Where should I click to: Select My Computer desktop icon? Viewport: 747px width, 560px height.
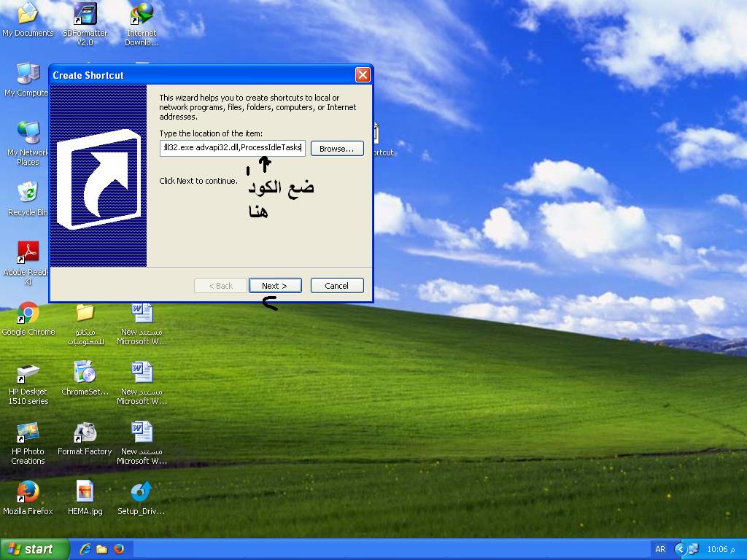point(27,79)
